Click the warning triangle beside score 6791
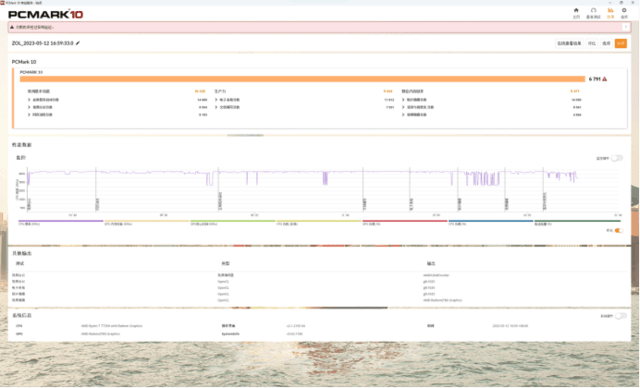The image size is (640, 388). coord(604,79)
